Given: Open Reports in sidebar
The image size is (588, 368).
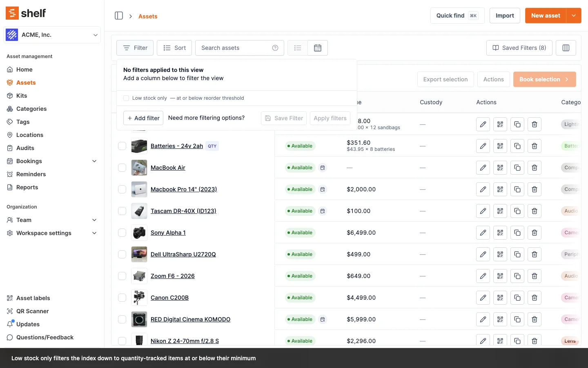Looking at the screenshot, I should pyautogui.click(x=27, y=187).
